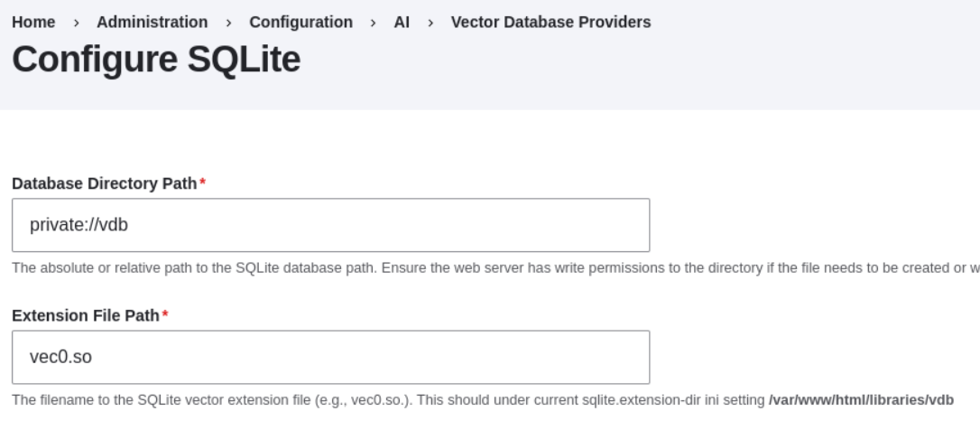Viewport: 980px width, 430px height.
Task: Click the bold /var/www/html/libraries/vdb path
Action: pyautogui.click(x=861, y=399)
